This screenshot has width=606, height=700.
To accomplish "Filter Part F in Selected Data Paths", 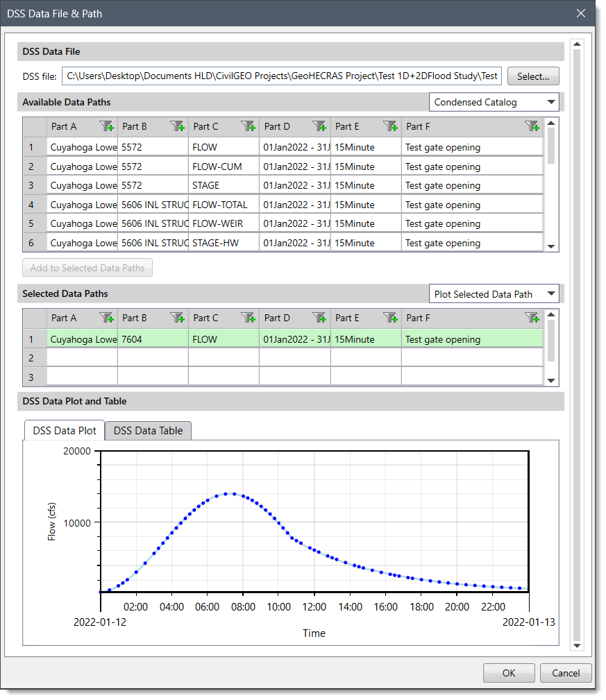I will coord(532,318).
